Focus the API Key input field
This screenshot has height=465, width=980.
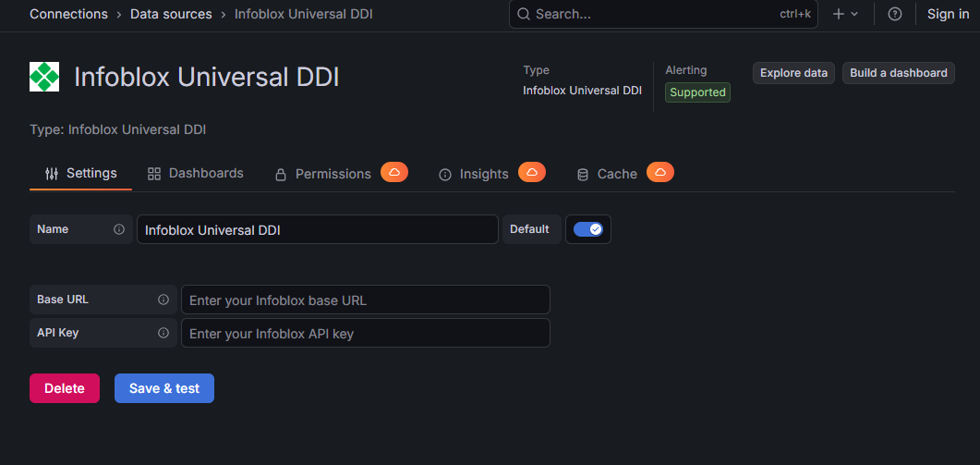(x=366, y=333)
